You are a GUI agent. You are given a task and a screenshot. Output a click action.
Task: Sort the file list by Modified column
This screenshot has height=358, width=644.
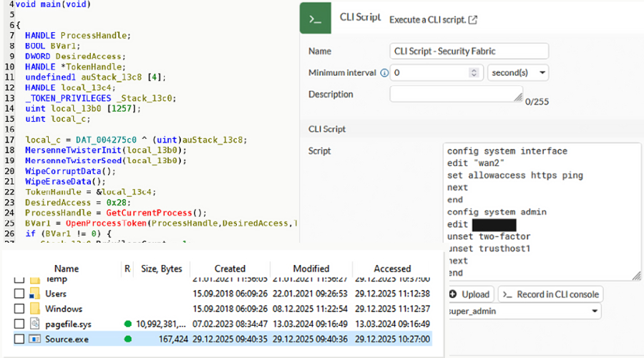point(310,268)
